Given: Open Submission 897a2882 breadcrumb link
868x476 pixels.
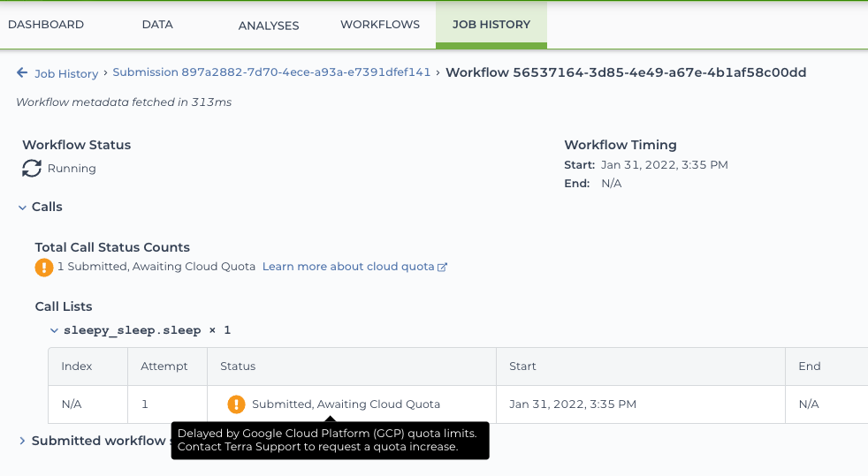Looking at the screenshot, I should click(x=271, y=72).
